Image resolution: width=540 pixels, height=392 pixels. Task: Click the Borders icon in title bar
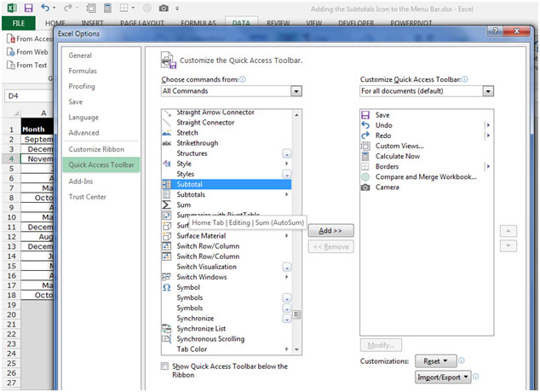coord(124,8)
